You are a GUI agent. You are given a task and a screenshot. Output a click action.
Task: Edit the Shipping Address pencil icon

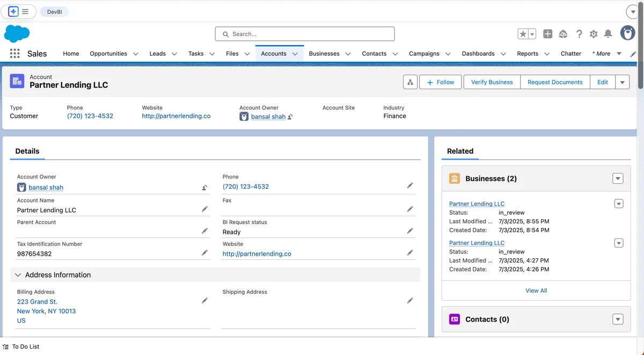coord(410,301)
